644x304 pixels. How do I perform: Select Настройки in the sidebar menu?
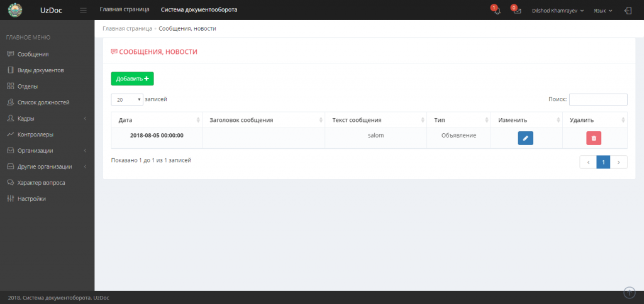[x=31, y=198]
